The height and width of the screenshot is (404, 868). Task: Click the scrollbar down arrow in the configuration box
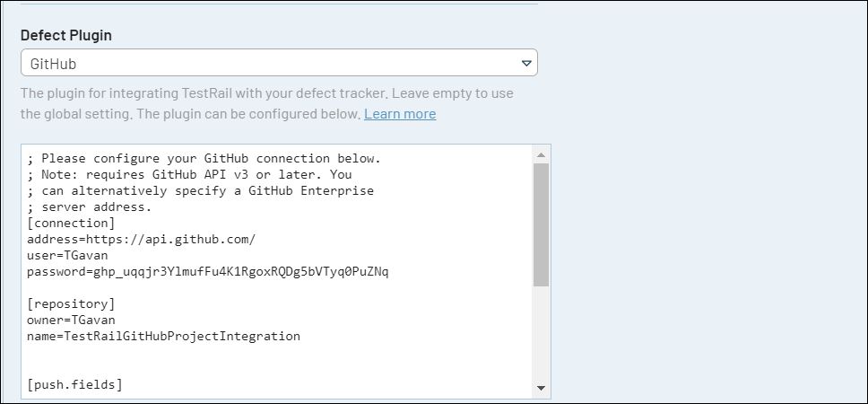tap(541, 388)
